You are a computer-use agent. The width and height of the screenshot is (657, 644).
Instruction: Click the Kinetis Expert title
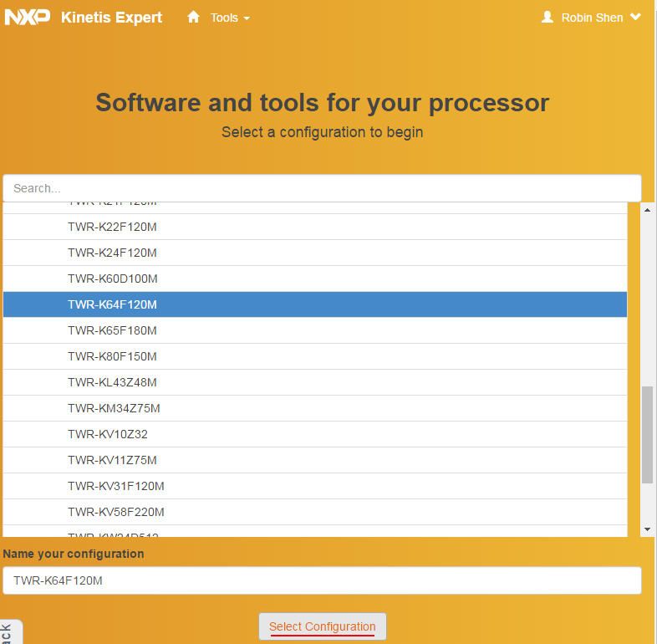coord(111,18)
